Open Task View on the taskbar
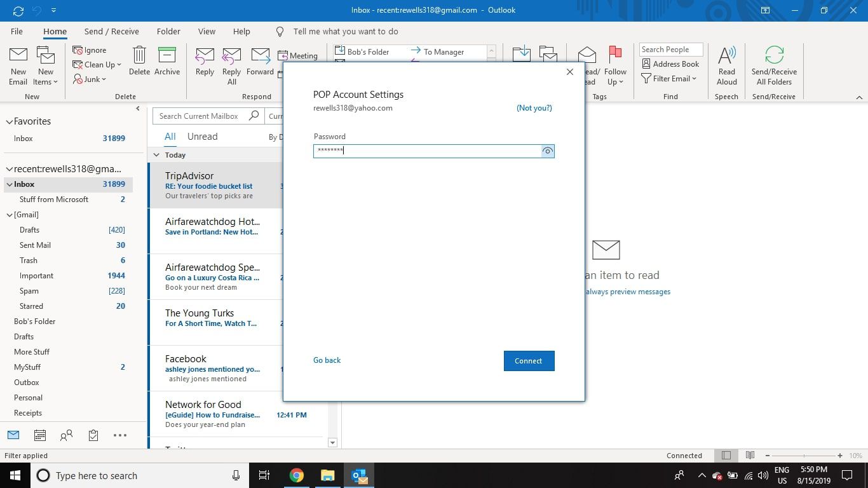 pyautogui.click(x=264, y=475)
